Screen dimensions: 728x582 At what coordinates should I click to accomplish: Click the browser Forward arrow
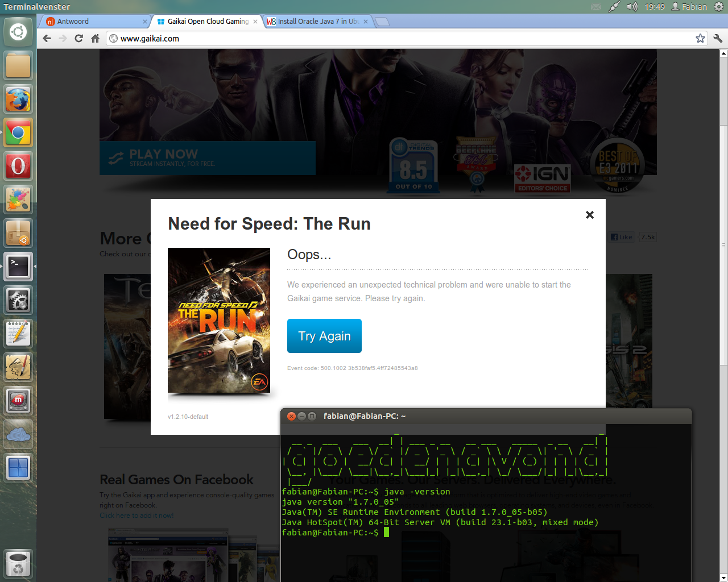(x=63, y=39)
